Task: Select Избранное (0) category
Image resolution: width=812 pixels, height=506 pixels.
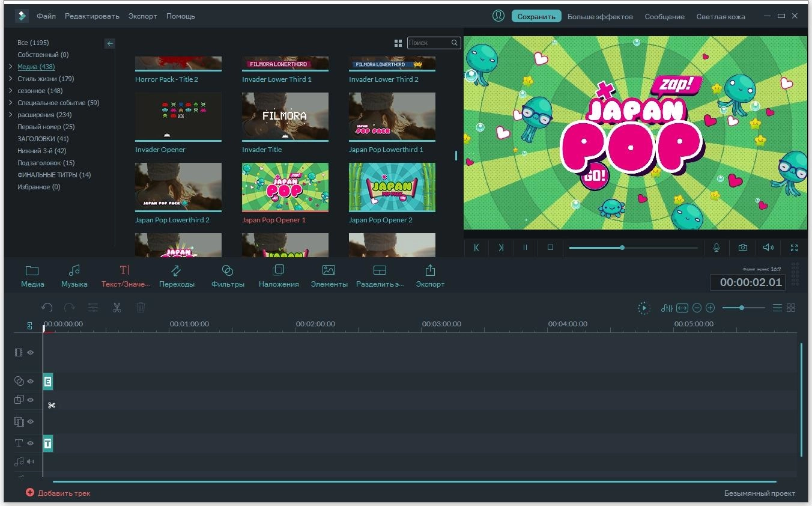Action: tap(38, 187)
